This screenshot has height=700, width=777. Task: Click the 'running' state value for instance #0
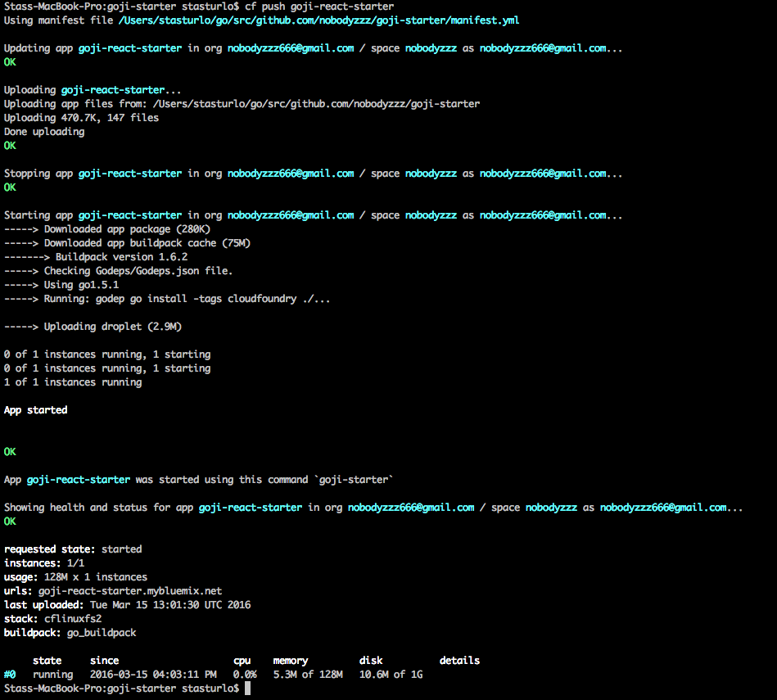[x=53, y=675]
